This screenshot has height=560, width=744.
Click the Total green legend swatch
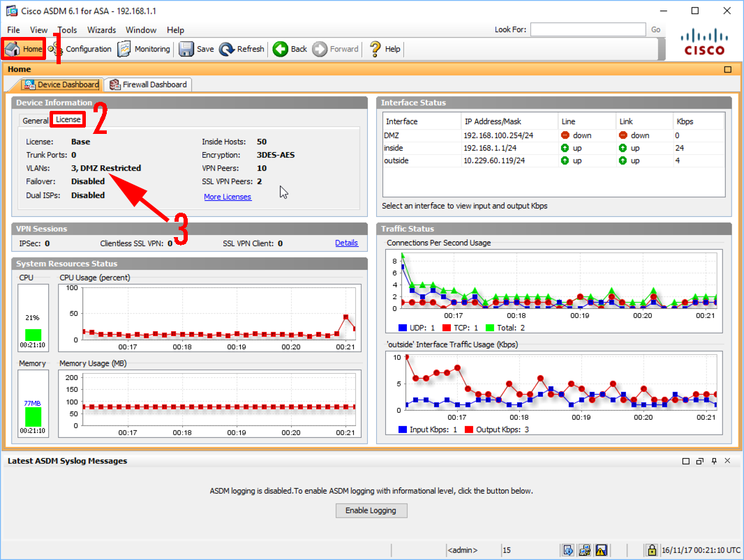490,328
